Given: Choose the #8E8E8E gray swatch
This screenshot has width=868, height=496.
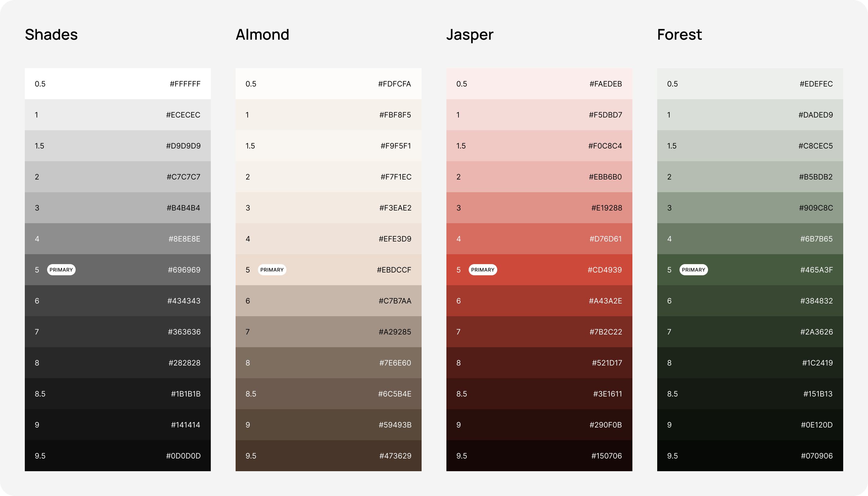Looking at the screenshot, I should pos(117,239).
